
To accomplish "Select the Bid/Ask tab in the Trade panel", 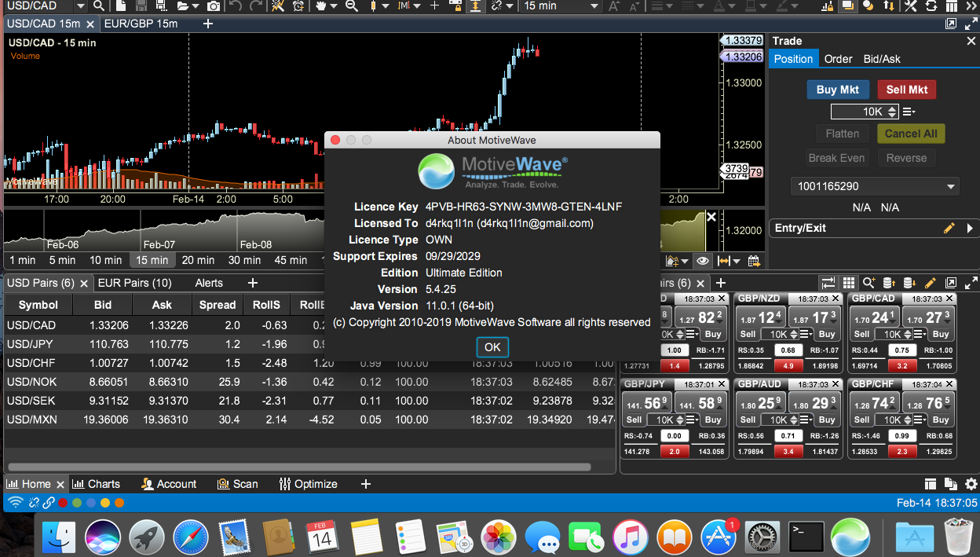I will pyautogui.click(x=882, y=59).
